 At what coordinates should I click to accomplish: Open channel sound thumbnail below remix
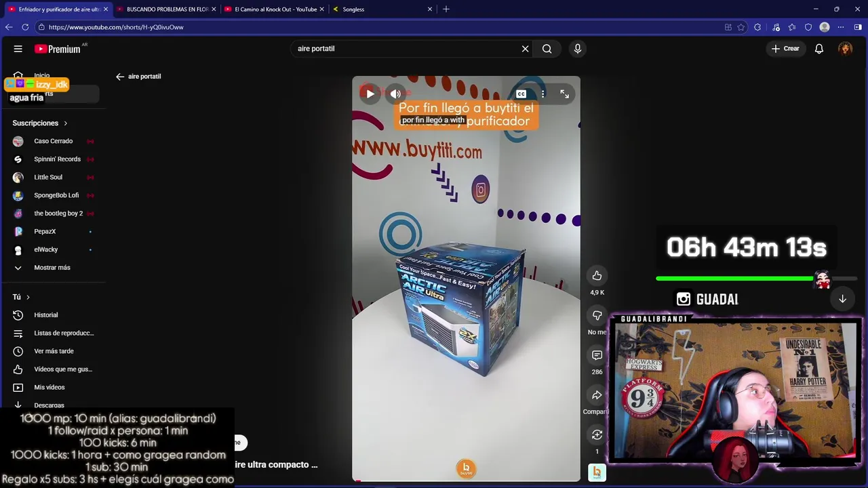click(597, 472)
